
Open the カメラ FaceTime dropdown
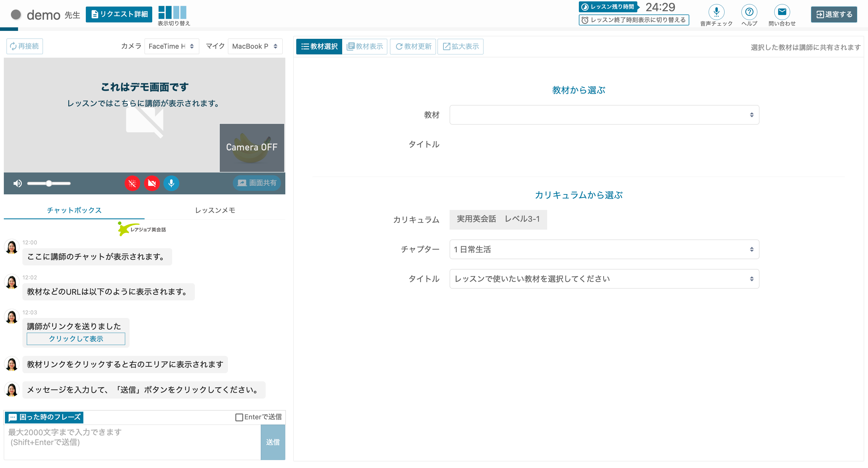(172, 46)
